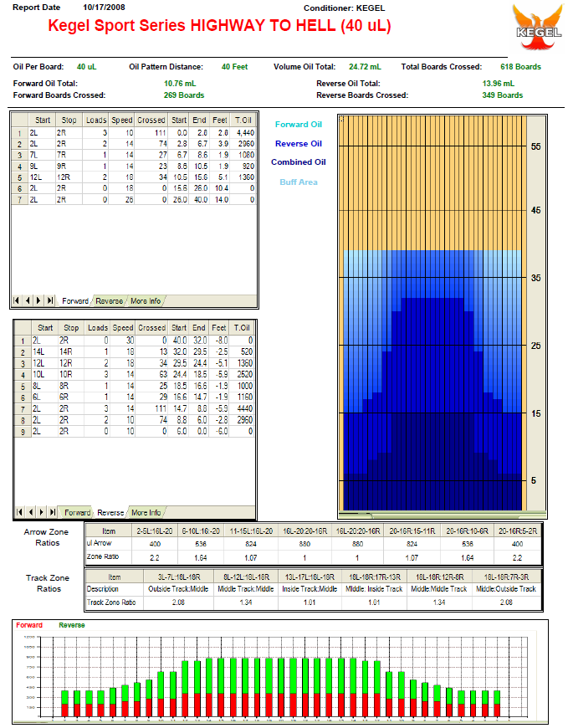Show the Buff Area overlay
The width and height of the screenshot is (568, 728).
click(x=299, y=182)
